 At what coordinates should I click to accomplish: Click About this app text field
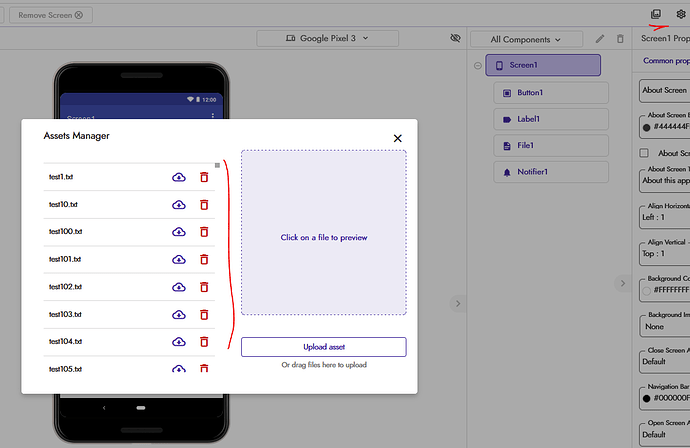click(664, 181)
